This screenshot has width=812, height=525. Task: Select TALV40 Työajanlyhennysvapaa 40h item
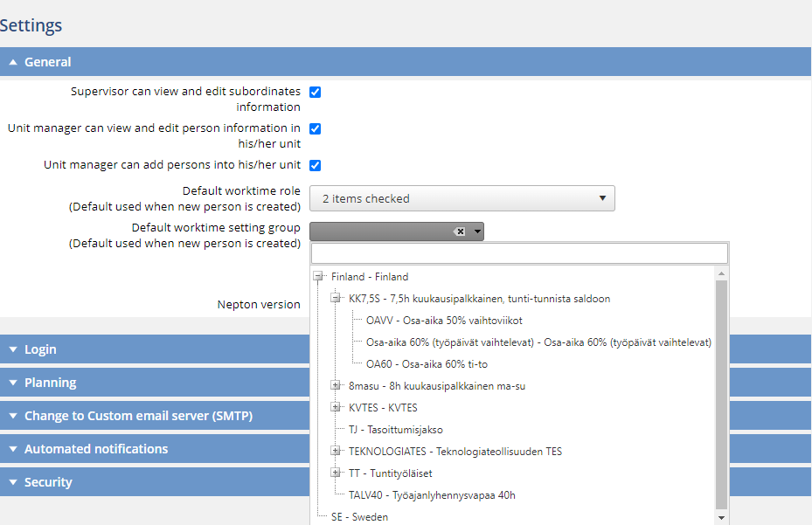[432, 495]
